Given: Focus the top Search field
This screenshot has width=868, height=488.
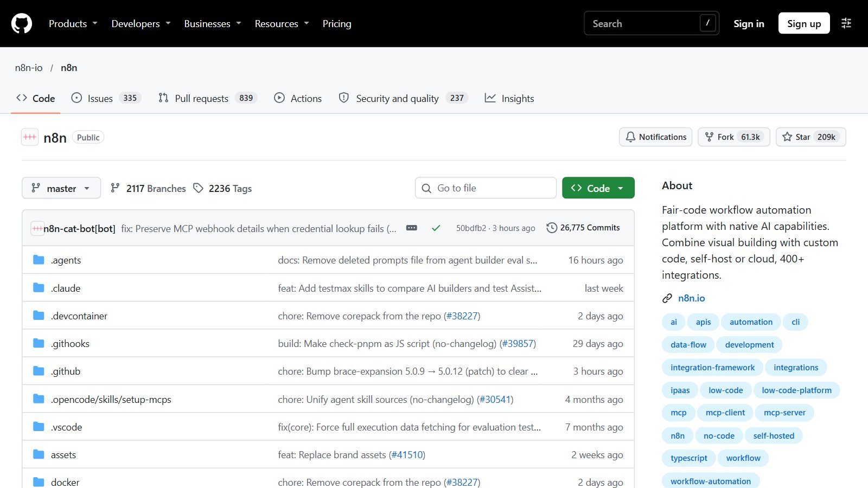Looking at the screenshot, I should tap(652, 23).
